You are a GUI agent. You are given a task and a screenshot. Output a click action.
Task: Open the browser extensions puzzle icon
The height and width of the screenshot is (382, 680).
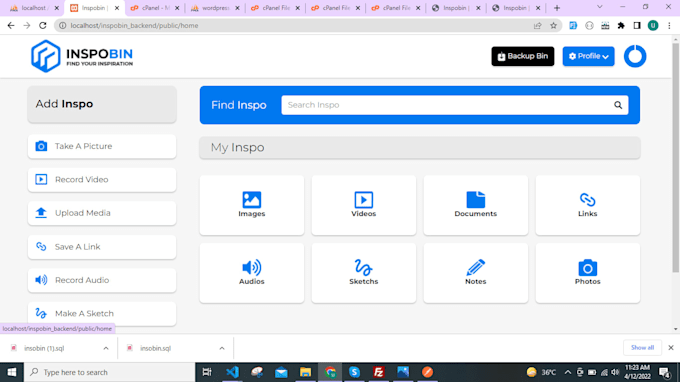621,26
